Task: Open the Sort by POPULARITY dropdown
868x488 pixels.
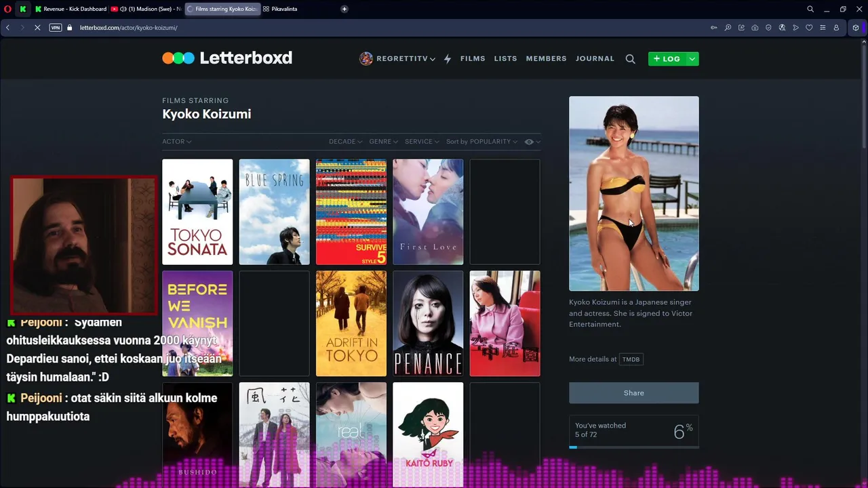Action: tap(481, 142)
